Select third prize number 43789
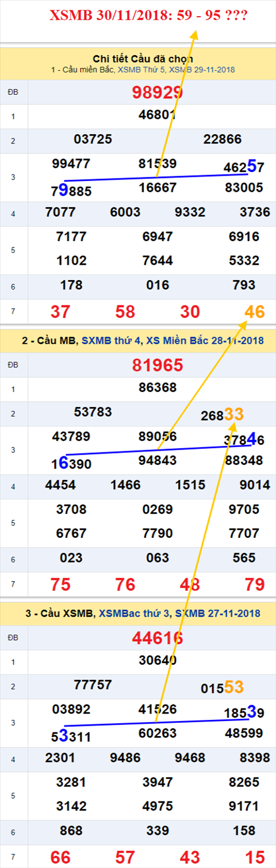The height and width of the screenshot is (868, 276). pyautogui.click(x=71, y=436)
